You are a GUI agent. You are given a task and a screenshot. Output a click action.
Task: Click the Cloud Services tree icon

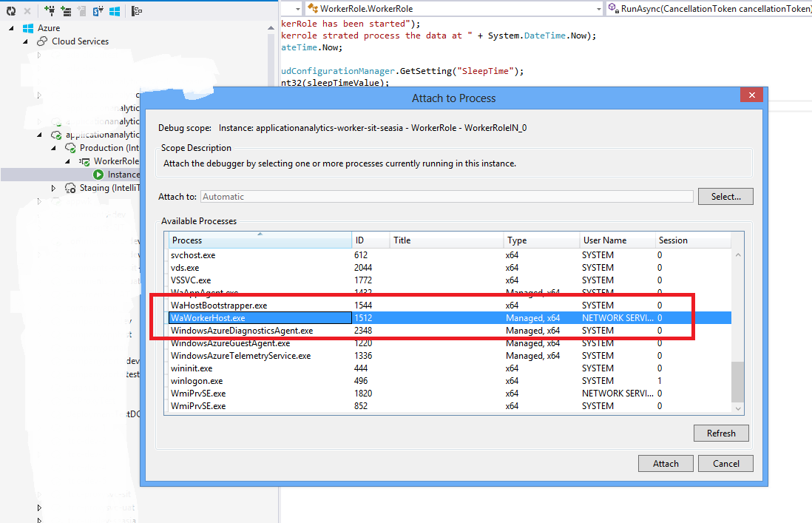pos(42,41)
